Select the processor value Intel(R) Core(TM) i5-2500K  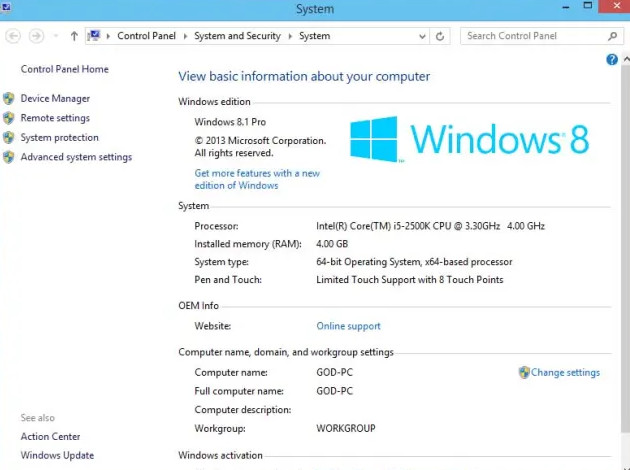(x=430, y=226)
